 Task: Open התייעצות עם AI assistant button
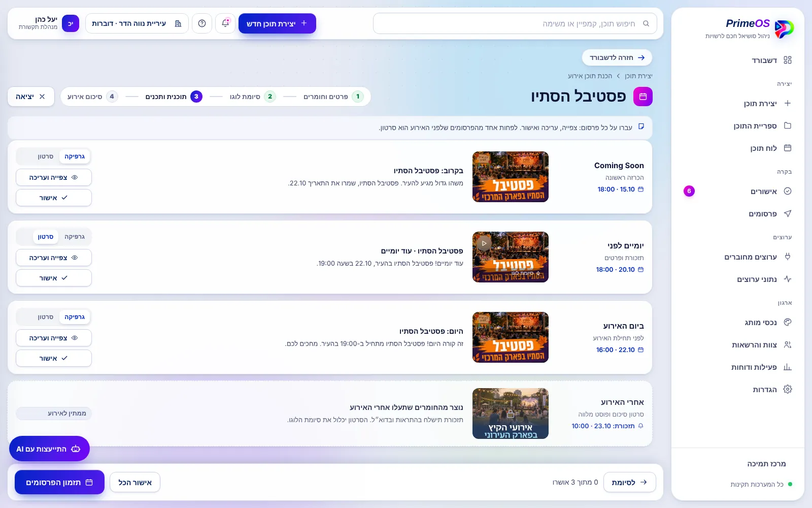coord(49,449)
